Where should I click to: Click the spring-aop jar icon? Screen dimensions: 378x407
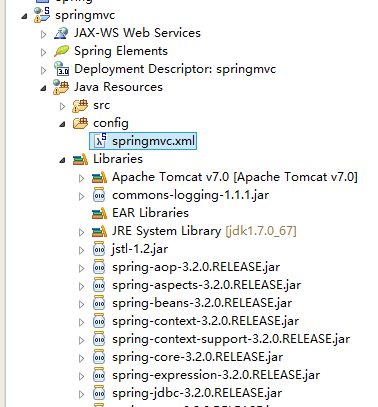99,267
